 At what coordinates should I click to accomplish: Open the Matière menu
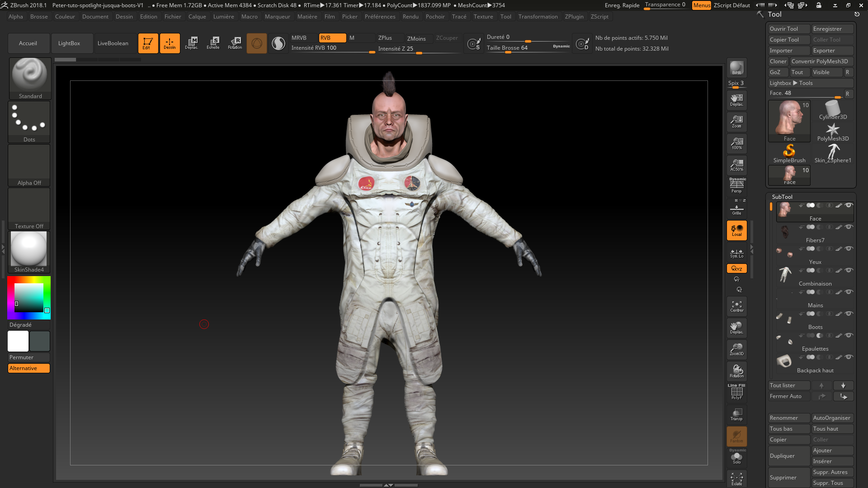307,17
